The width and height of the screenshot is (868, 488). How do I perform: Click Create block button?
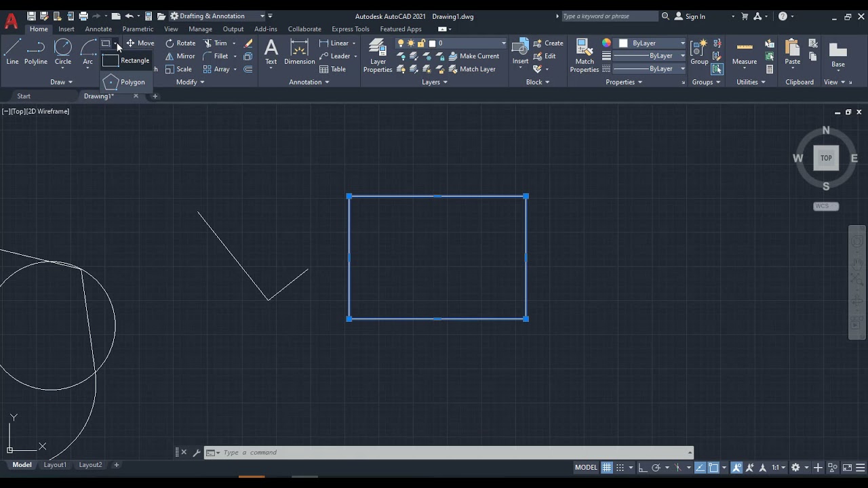click(x=548, y=43)
